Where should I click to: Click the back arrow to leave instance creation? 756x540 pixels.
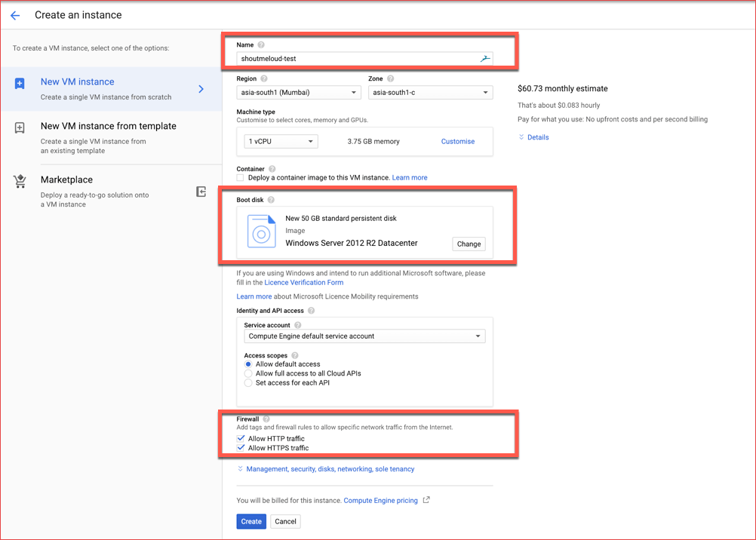click(15, 14)
